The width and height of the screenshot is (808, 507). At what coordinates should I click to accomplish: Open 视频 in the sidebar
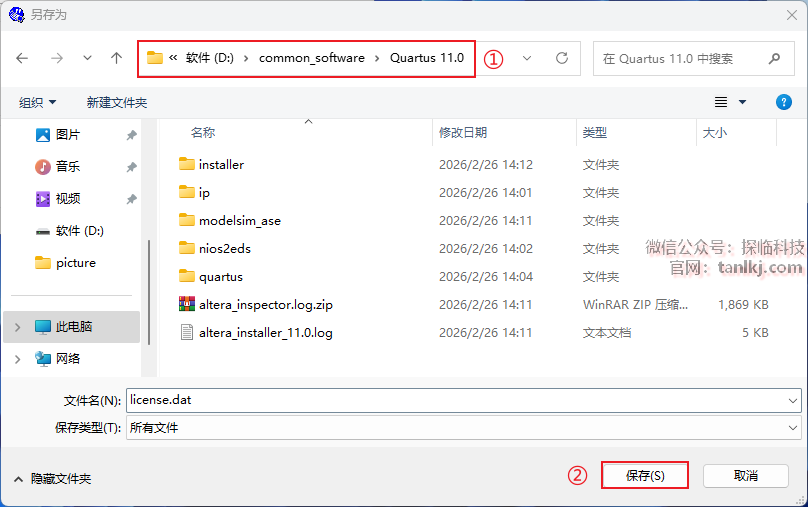click(68, 199)
